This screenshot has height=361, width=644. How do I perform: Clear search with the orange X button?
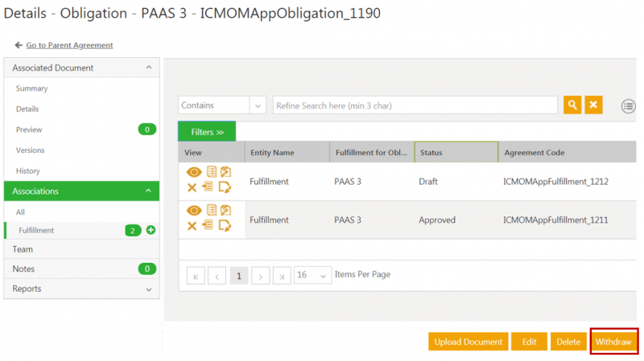point(593,105)
